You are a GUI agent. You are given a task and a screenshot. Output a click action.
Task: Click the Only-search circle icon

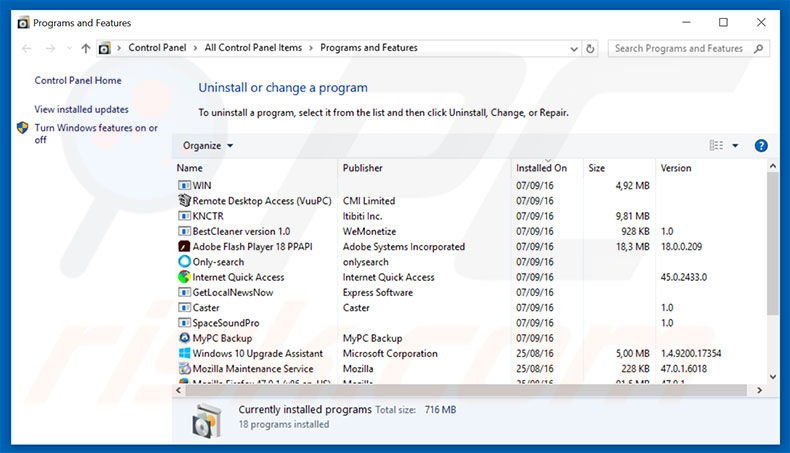tap(184, 262)
